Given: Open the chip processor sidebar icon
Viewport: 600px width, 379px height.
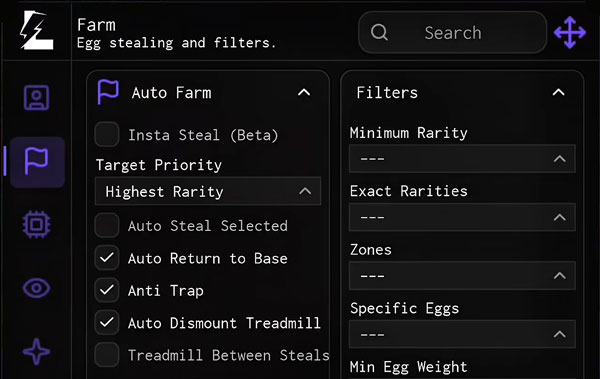Looking at the screenshot, I should [36, 224].
